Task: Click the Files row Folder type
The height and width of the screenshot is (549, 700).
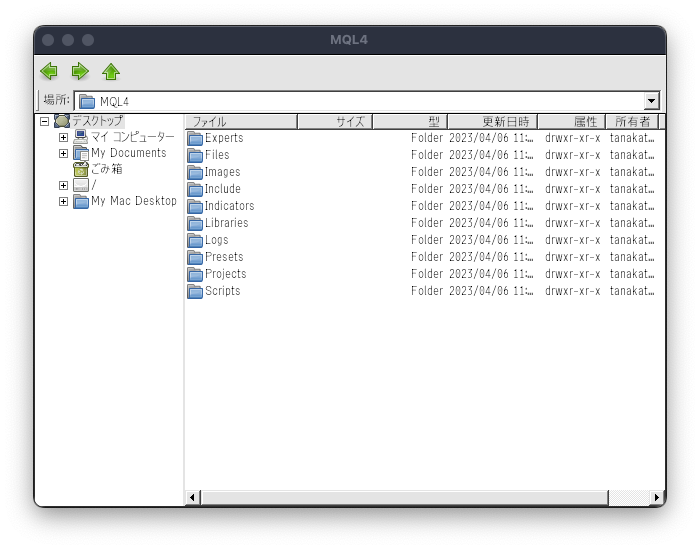Action: (427, 155)
